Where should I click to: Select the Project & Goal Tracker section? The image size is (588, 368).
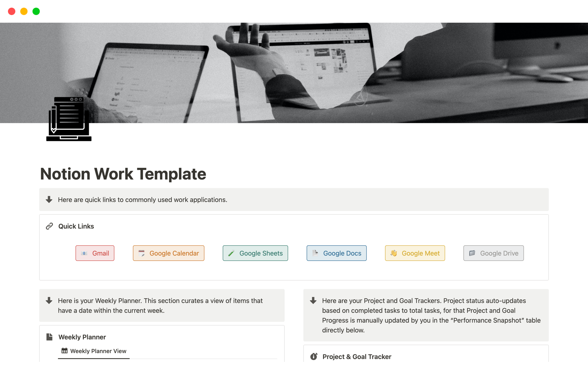(357, 356)
